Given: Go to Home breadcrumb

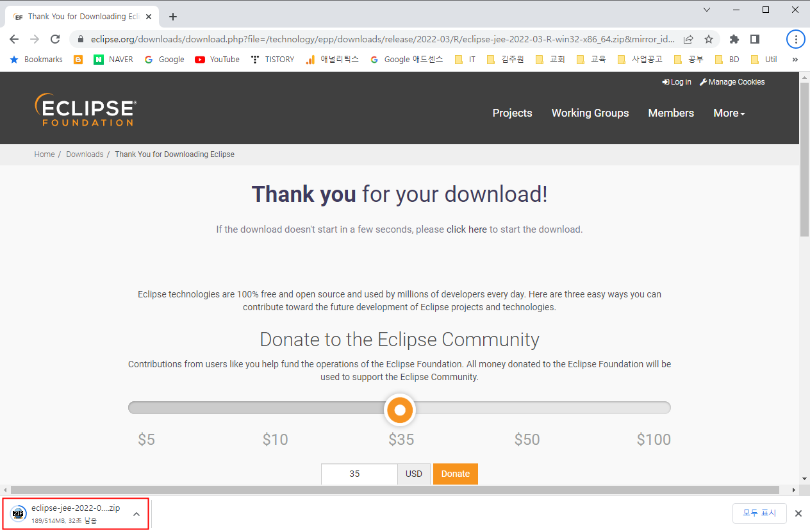Looking at the screenshot, I should click(x=44, y=154).
